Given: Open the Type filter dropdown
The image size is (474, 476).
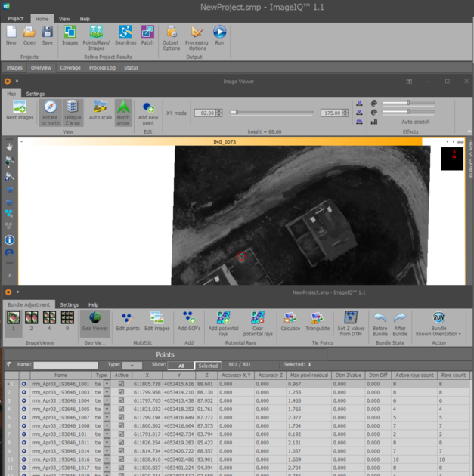Looking at the screenshot, I should tap(132, 366).
